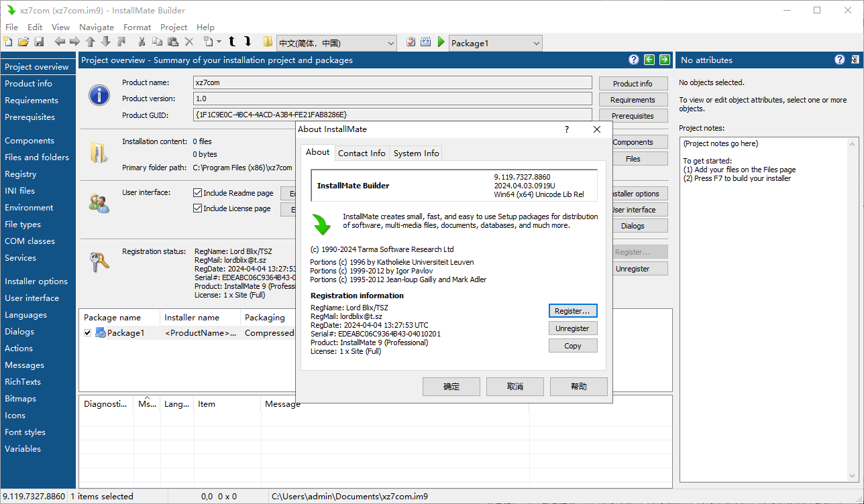Screen dimensions: 864x504
Task: Open the Help menu
Action: tap(205, 27)
